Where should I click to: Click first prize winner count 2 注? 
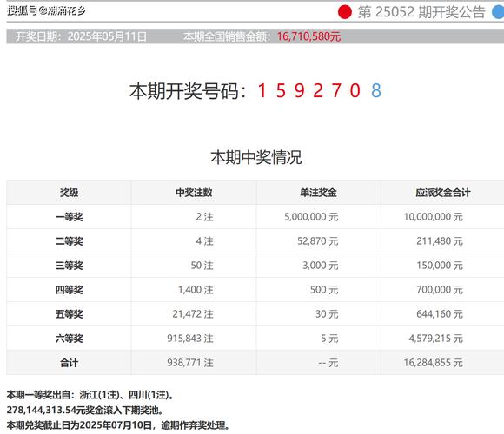205,217
